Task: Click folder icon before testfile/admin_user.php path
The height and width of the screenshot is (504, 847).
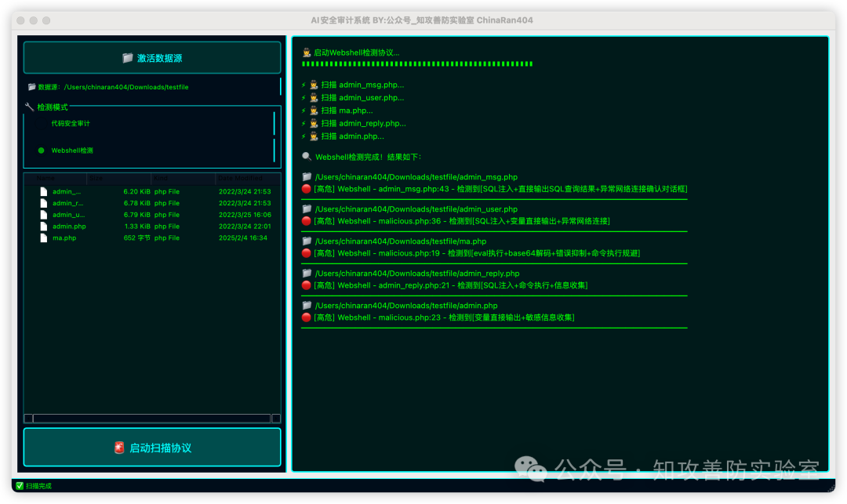Action: click(x=307, y=208)
